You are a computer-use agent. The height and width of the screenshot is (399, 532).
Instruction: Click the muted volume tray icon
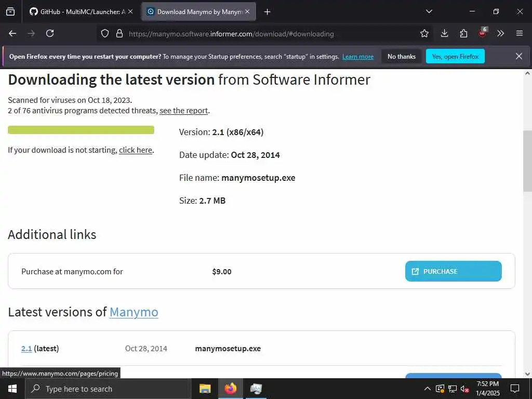point(465,389)
